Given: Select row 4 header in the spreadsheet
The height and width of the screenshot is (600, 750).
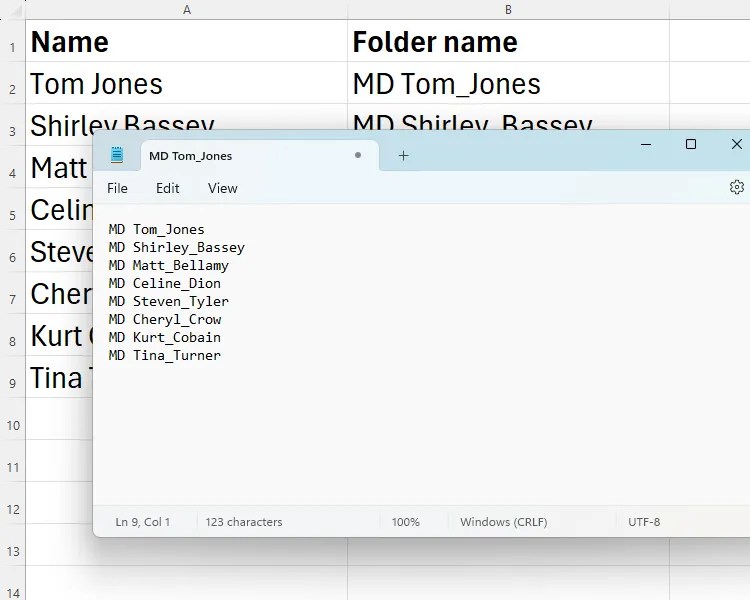Looking at the screenshot, I should click(12, 167).
